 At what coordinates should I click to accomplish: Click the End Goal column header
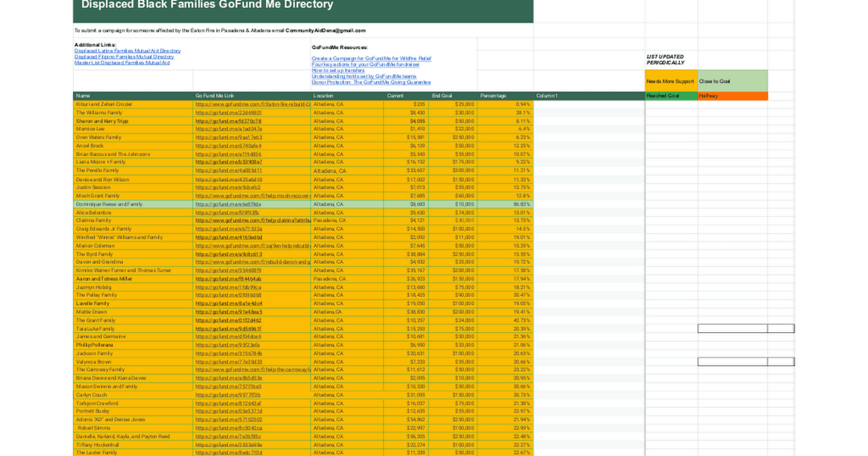pyautogui.click(x=452, y=96)
